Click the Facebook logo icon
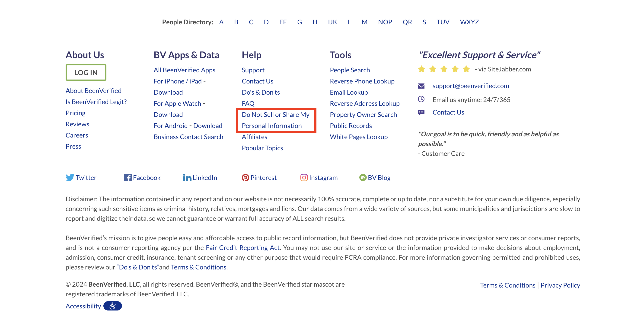 128,177
